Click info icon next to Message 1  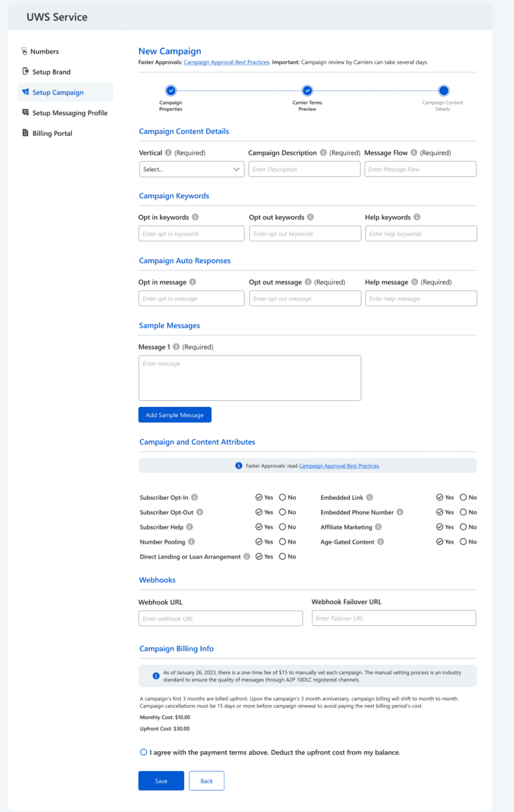176,347
